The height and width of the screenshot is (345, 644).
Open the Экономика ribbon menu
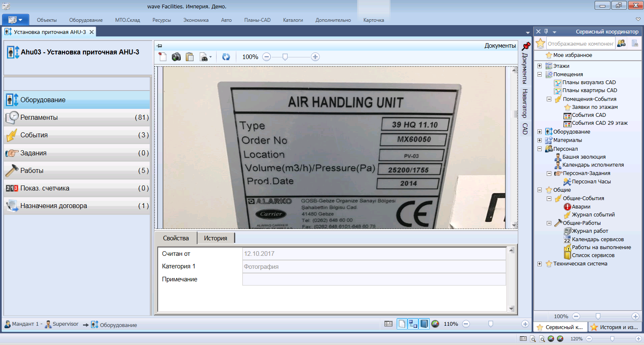point(196,20)
